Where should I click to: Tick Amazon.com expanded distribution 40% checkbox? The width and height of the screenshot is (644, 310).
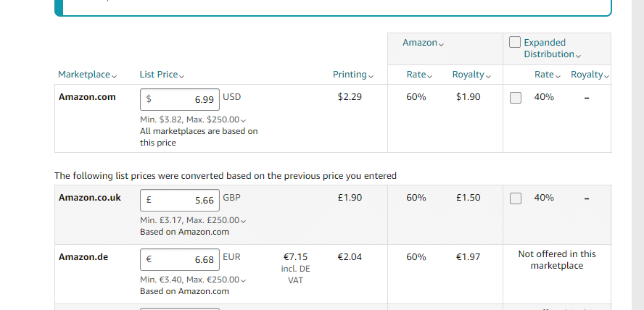pos(516,98)
